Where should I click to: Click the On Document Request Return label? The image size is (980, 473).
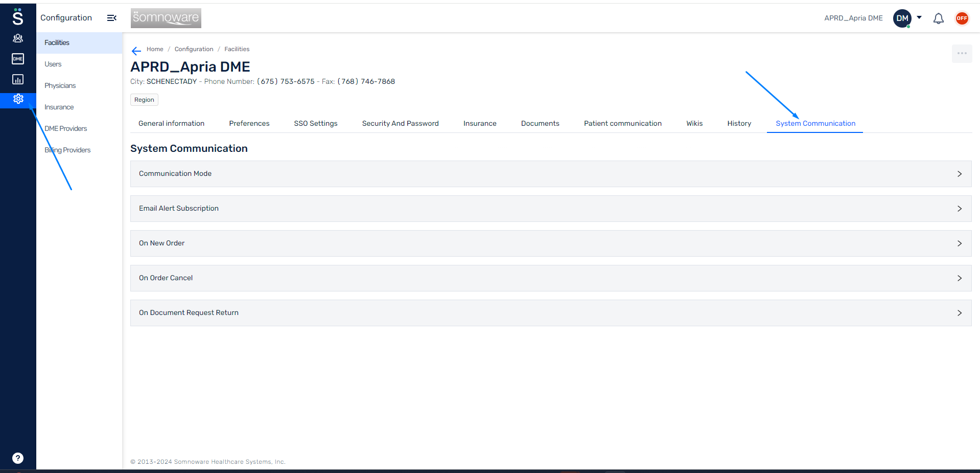pos(189,313)
